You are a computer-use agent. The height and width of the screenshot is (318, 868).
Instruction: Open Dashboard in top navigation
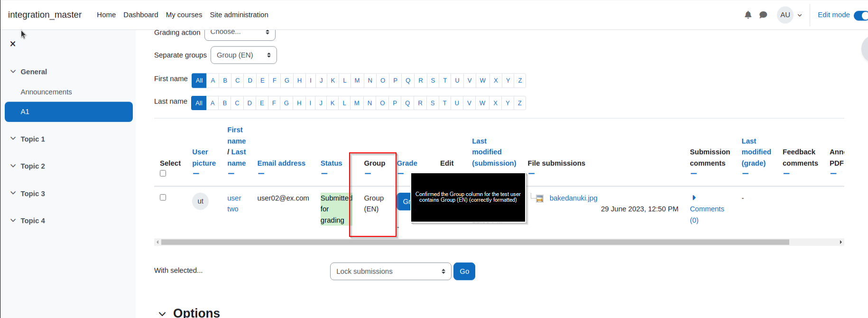point(141,15)
